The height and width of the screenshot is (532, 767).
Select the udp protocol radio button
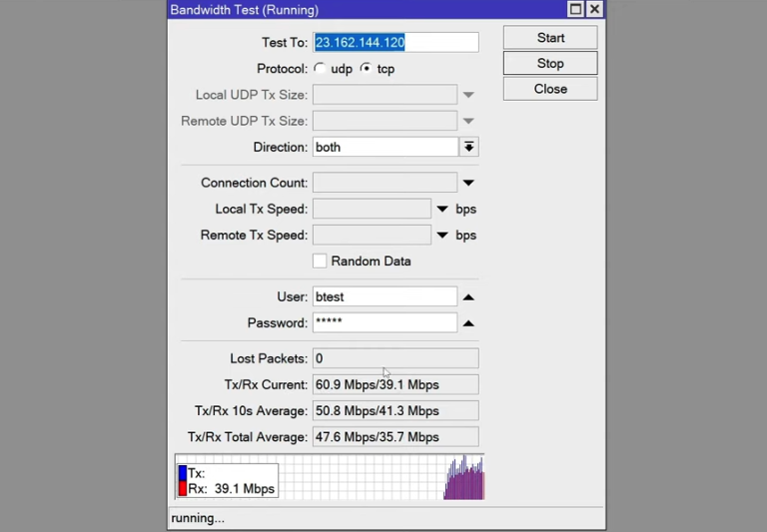320,69
